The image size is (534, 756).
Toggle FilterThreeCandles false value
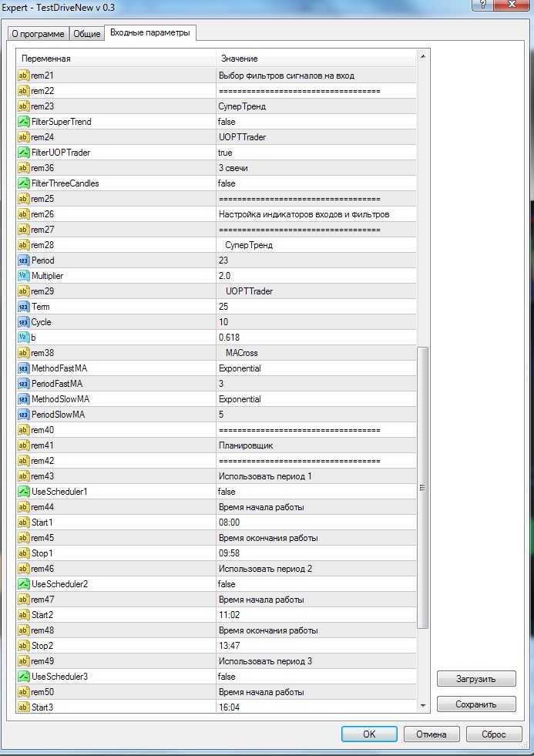point(316,183)
